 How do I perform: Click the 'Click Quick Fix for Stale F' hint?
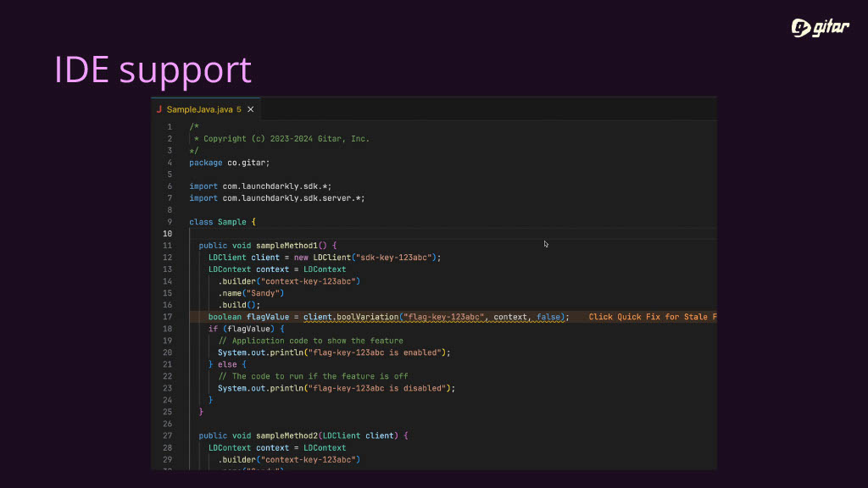coord(652,317)
